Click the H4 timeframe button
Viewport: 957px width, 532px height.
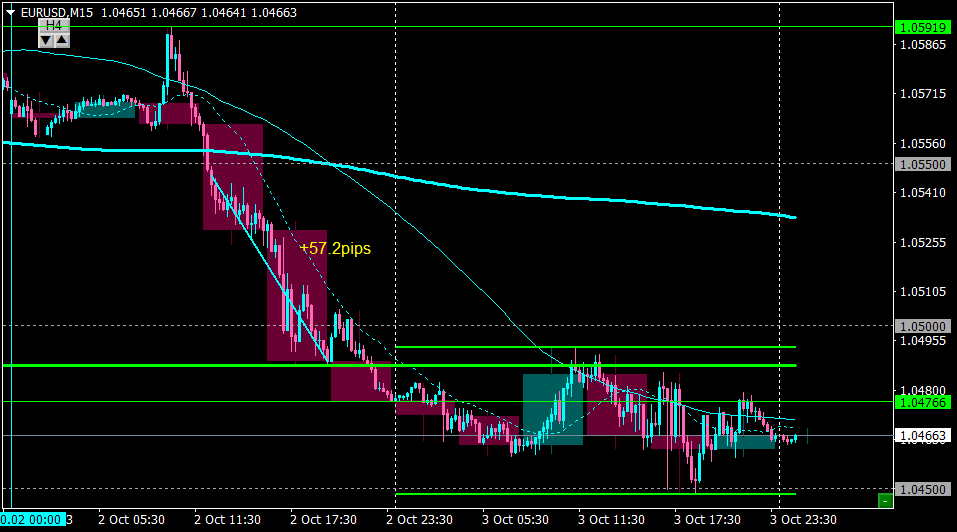pyautogui.click(x=54, y=26)
